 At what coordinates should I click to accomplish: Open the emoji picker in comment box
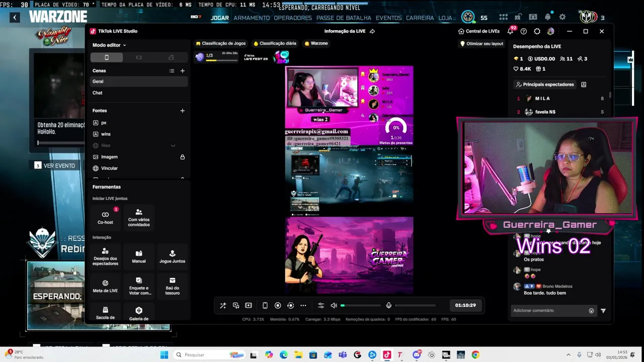click(x=591, y=311)
